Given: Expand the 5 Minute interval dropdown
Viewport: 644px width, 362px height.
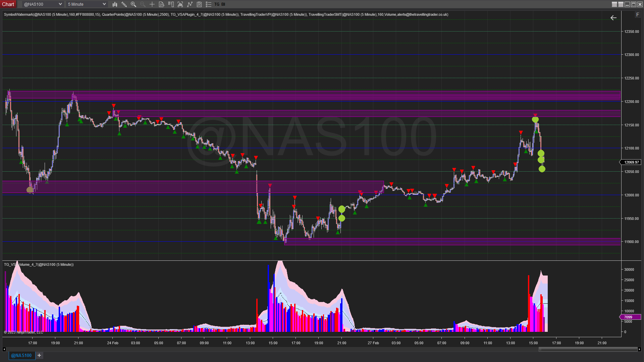Looking at the screenshot, I should (x=104, y=4).
